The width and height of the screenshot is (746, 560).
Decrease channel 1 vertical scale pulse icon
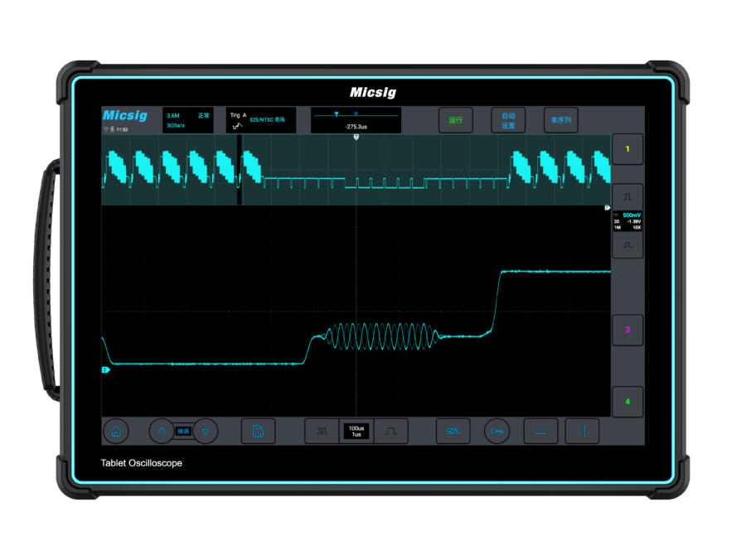[627, 245]
